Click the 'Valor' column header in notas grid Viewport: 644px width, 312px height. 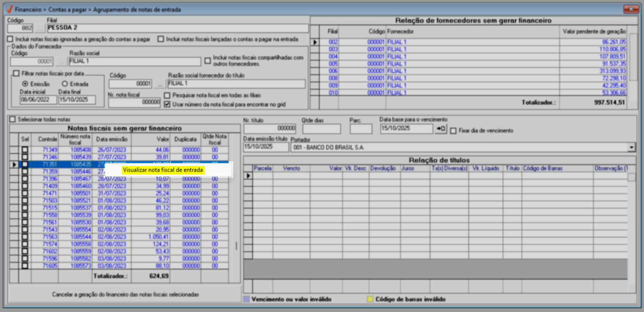pyautogui.click(x=162, y=139)
